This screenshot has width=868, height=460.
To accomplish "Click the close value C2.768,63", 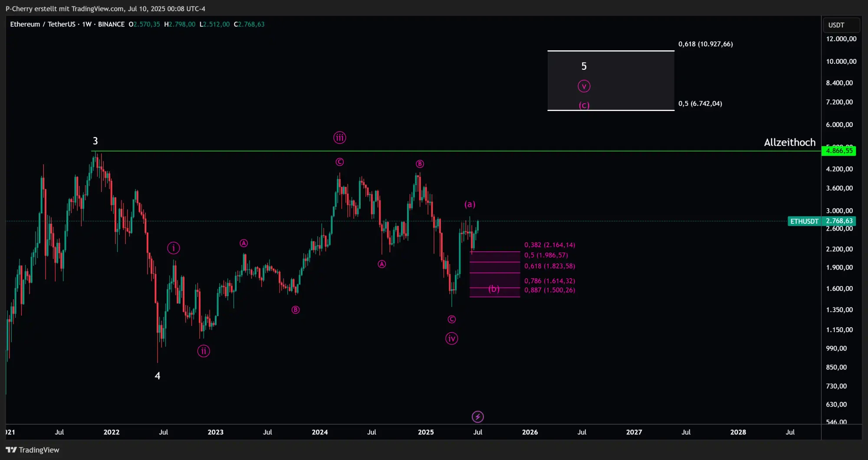I will pyautogui.click(x=249, y=24).
